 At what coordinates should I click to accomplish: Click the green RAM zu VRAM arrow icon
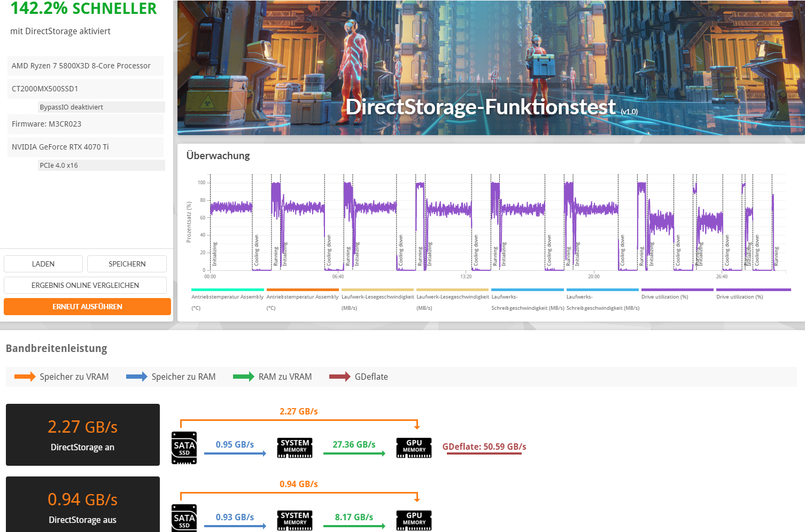tap(244, 377)
